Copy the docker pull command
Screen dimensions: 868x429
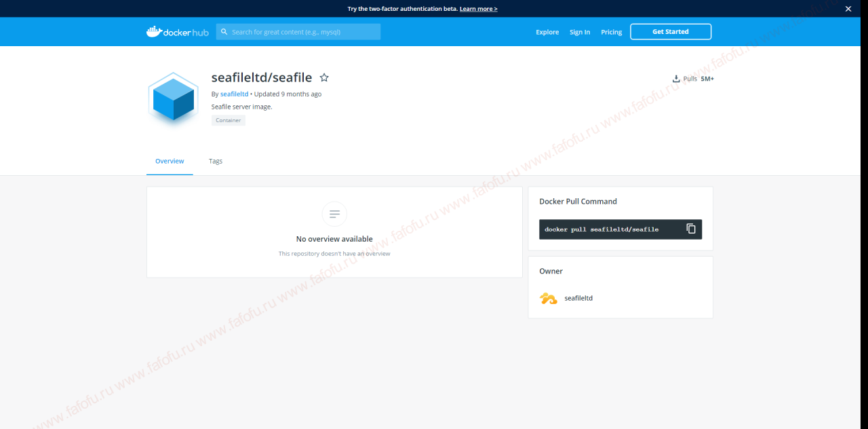pyautogui.click(x=691, y=229)
